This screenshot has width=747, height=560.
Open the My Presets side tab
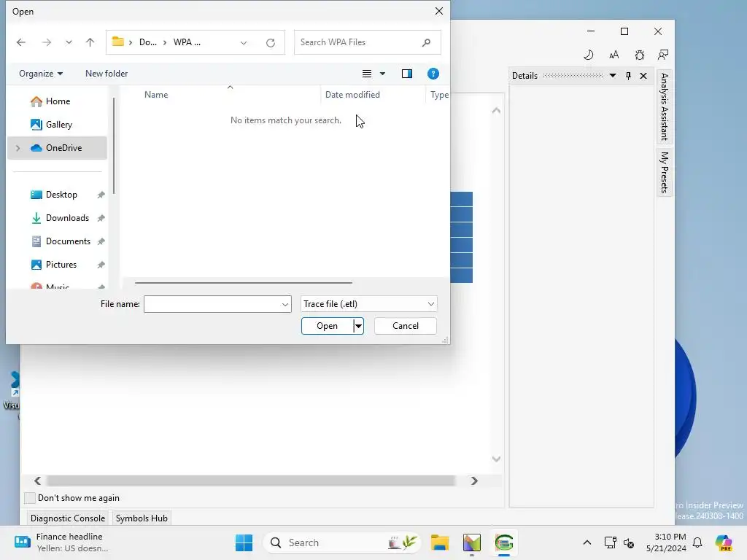(665, 172)
